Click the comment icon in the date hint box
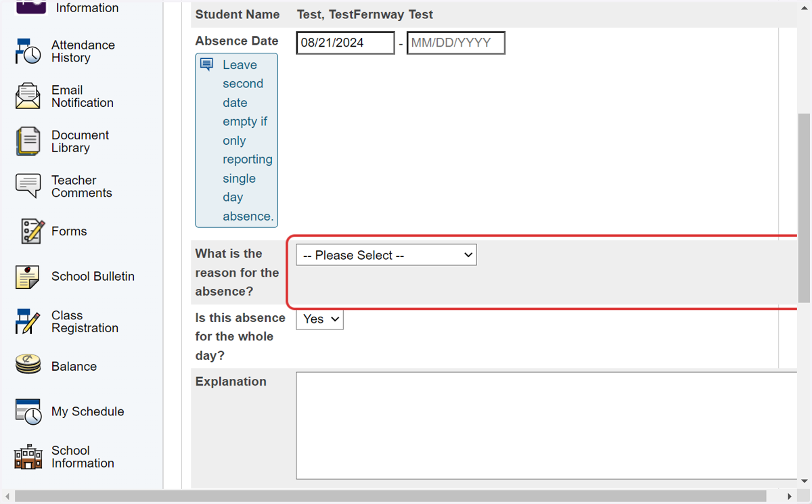Image resolution: width=812 pixels, height=504 pixels. click(207, 65)
